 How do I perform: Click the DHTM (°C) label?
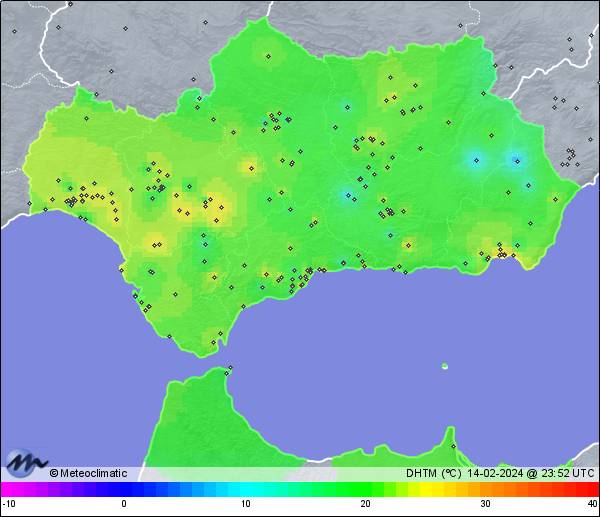[434, 473]
